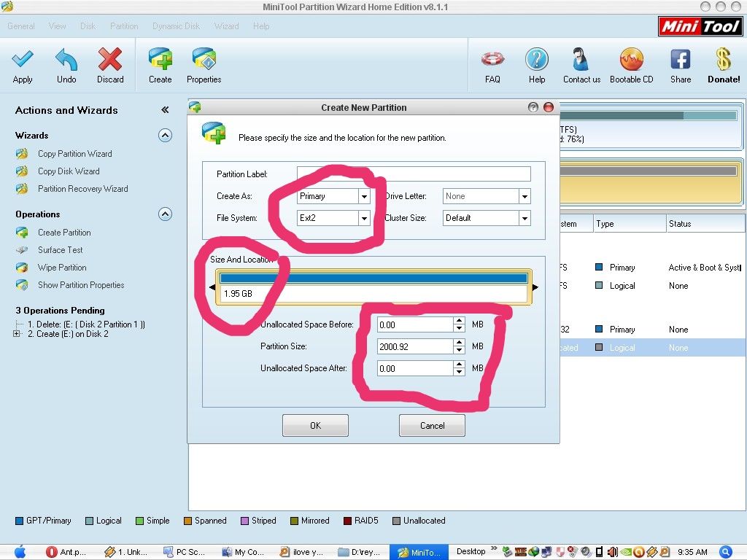Expand the pending Create (E:) operation
The width and height of the screenshot is (747, 560).
pyautogui.click(x=17, y=334)
